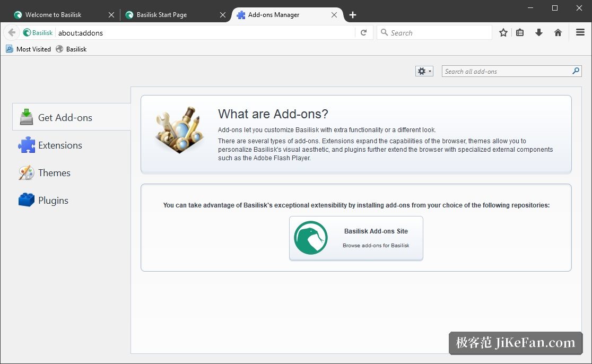Open Plugins category
Image resolution: width=592 pixels, height=364 pixels.
tap(72, 200)
